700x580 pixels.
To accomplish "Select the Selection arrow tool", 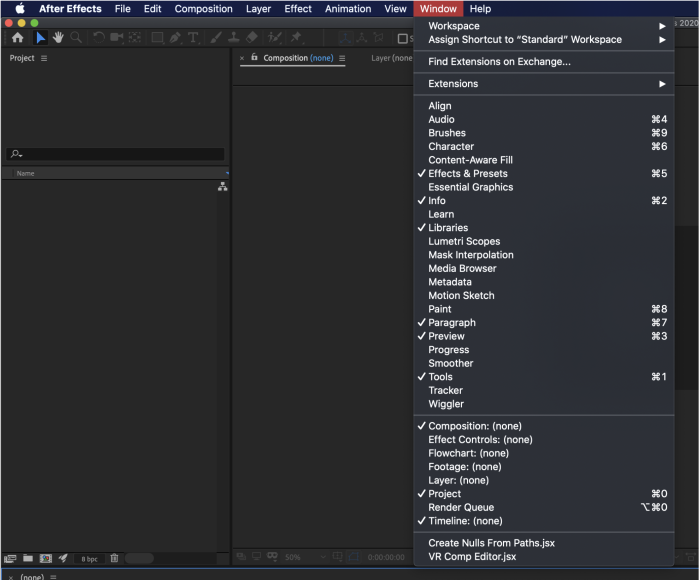I will pyautogui.click(x=40, y=38).
